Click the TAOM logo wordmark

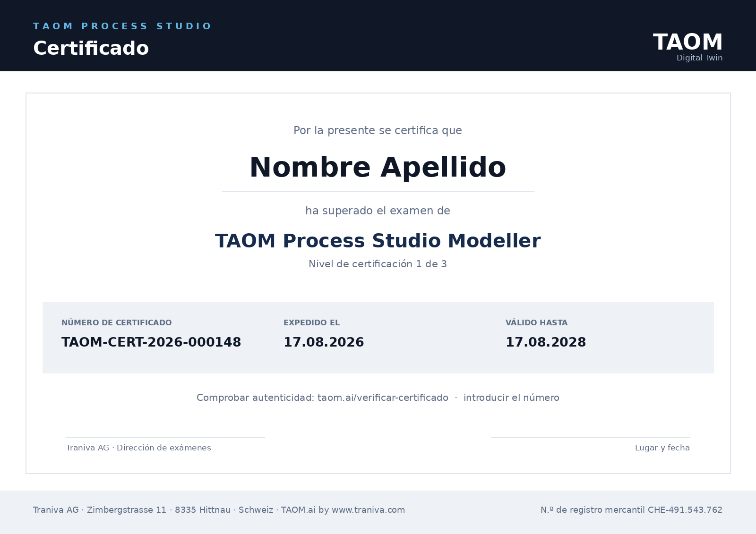click(687, 42)
